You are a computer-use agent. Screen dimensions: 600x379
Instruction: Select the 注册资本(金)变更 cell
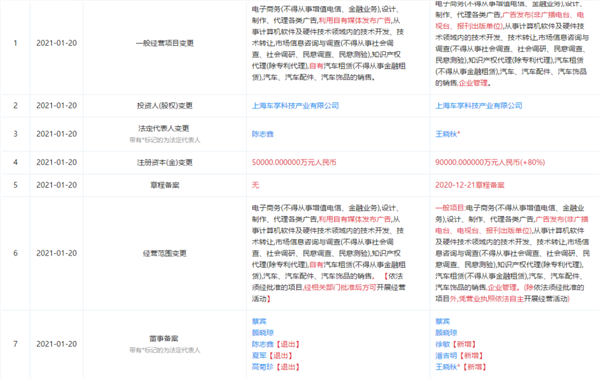[165, 163]
